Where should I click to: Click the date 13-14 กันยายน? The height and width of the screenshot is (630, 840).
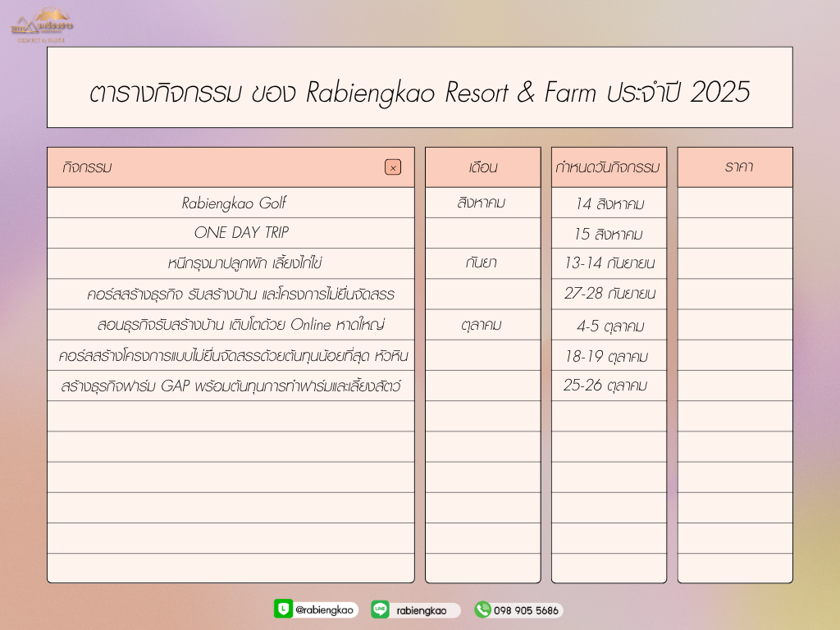coord(609,263)
